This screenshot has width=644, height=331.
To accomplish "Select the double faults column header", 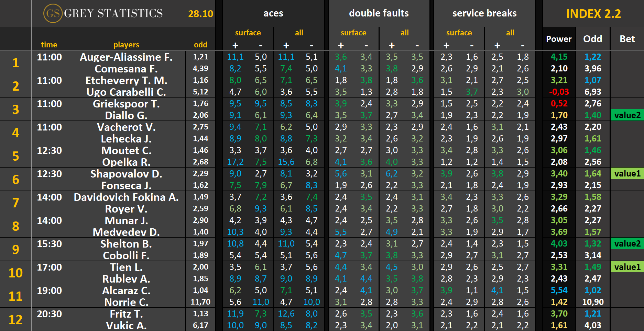I will (379, 13).
